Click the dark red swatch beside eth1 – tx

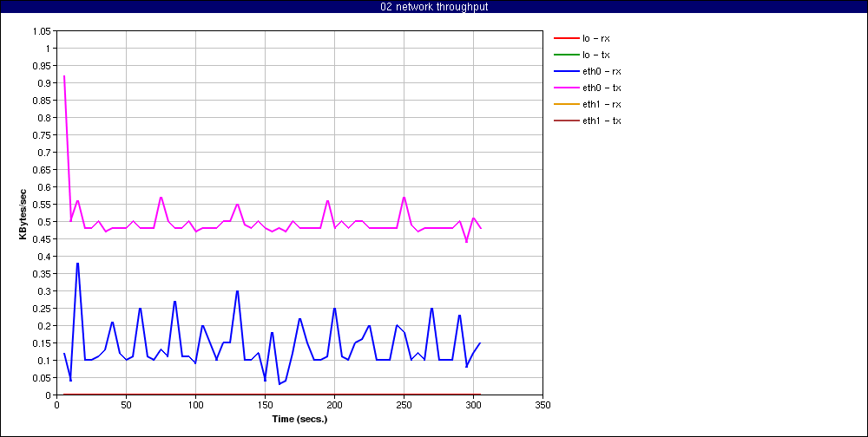(x=566, y=121)
